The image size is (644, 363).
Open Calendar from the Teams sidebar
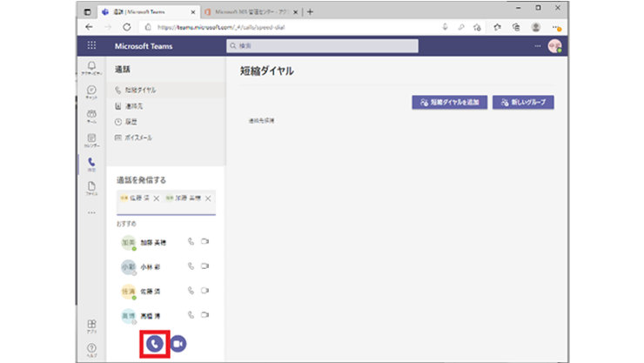91,140
